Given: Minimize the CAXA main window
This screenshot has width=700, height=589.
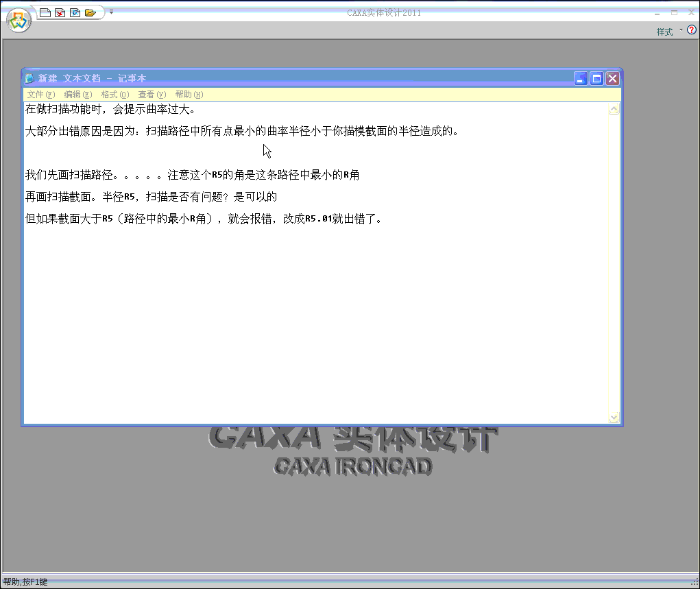Looking at the screenshot, I should click(657, 13).
